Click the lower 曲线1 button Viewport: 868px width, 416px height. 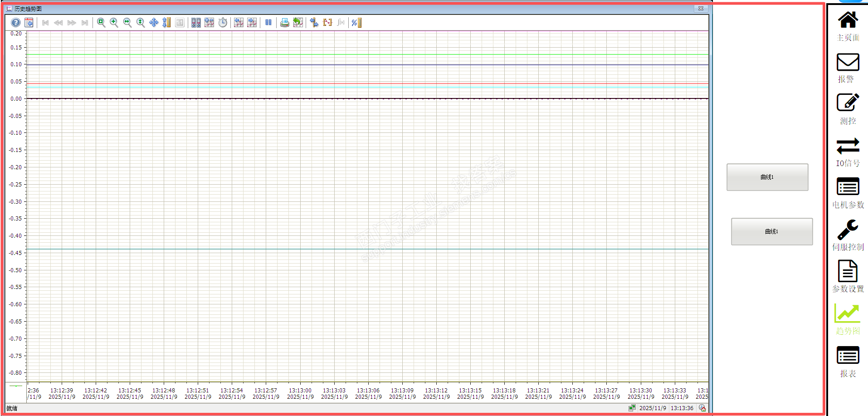pyautogui.click(x=772, y=231)
